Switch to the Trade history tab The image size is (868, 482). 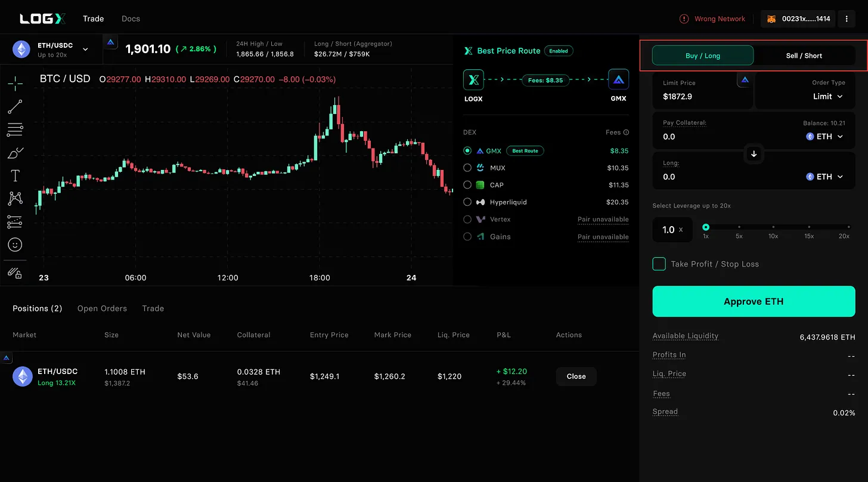pyautogui.click(x=153, y=308)
